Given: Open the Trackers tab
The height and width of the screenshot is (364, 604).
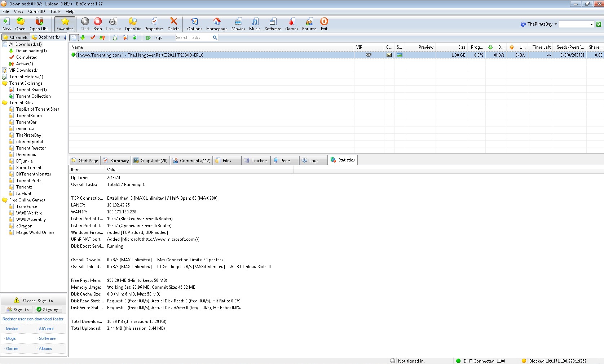Looking at the screenshot, I should [256, 161].
